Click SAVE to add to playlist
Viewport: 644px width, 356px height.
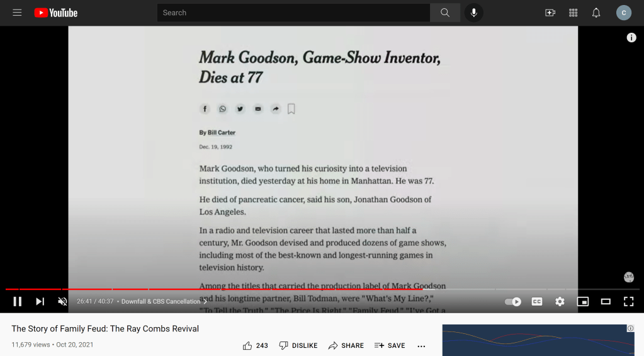390,345
